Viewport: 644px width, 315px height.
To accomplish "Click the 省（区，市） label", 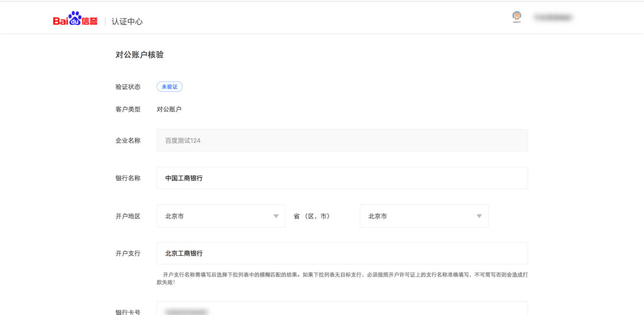I will [x=311, y=216].
